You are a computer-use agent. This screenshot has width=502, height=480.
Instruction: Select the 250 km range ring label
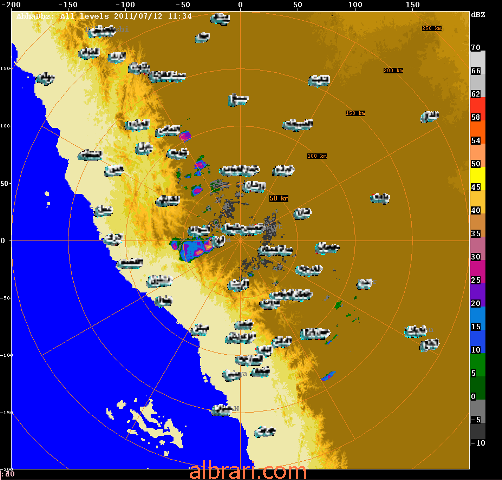[x=432, y=28]
